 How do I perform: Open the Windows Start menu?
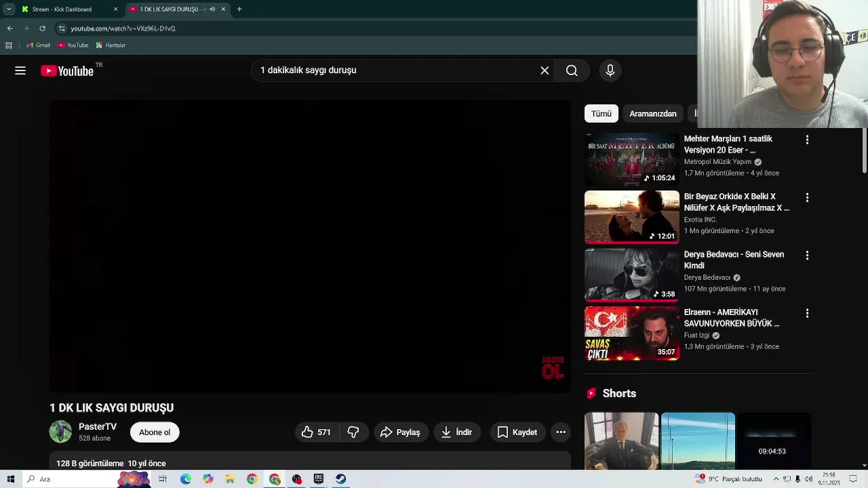[x=11, y=479]
